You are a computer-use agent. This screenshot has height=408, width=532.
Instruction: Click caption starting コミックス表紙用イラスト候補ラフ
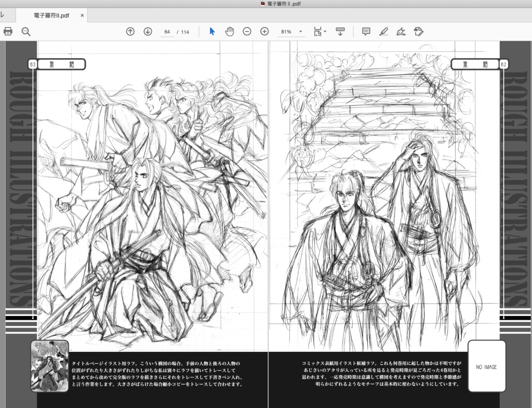381,374
